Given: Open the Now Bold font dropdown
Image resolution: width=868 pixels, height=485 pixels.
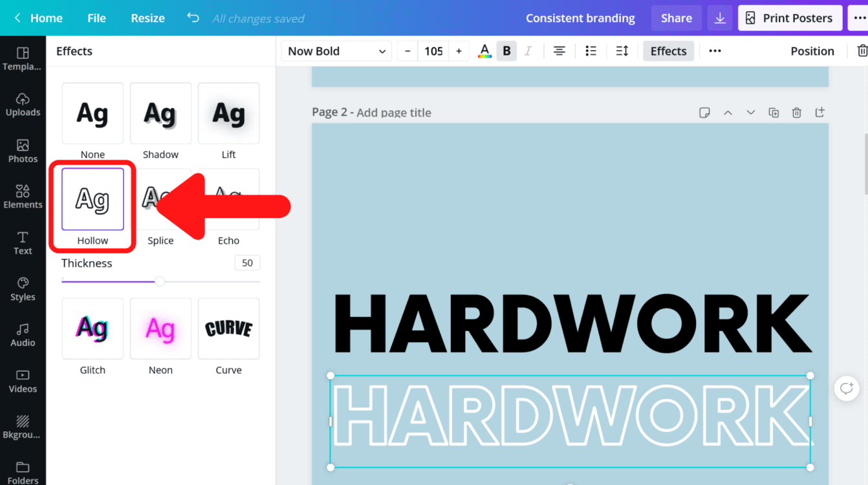Looking at the screenshot, I should coord(336,50).
